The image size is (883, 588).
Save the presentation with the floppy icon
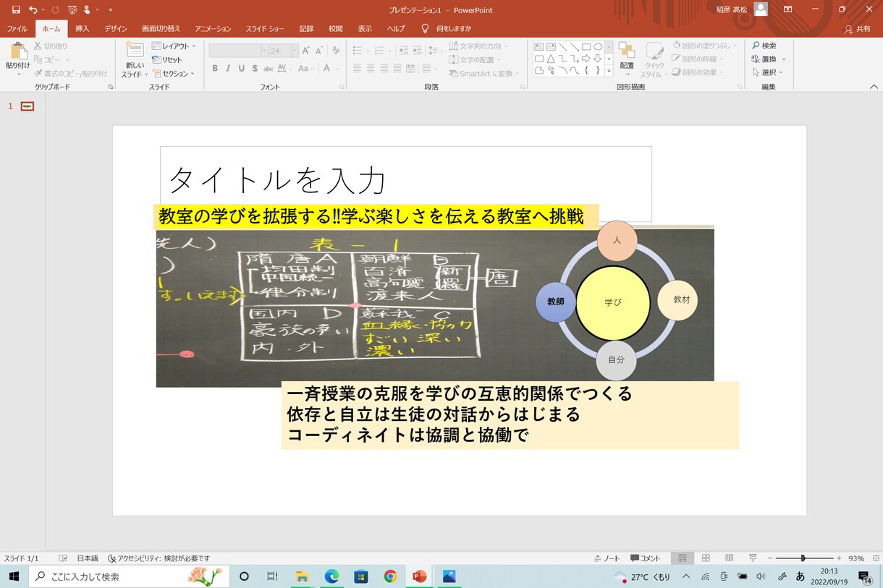pyautogui.click(x=16, y=9)
